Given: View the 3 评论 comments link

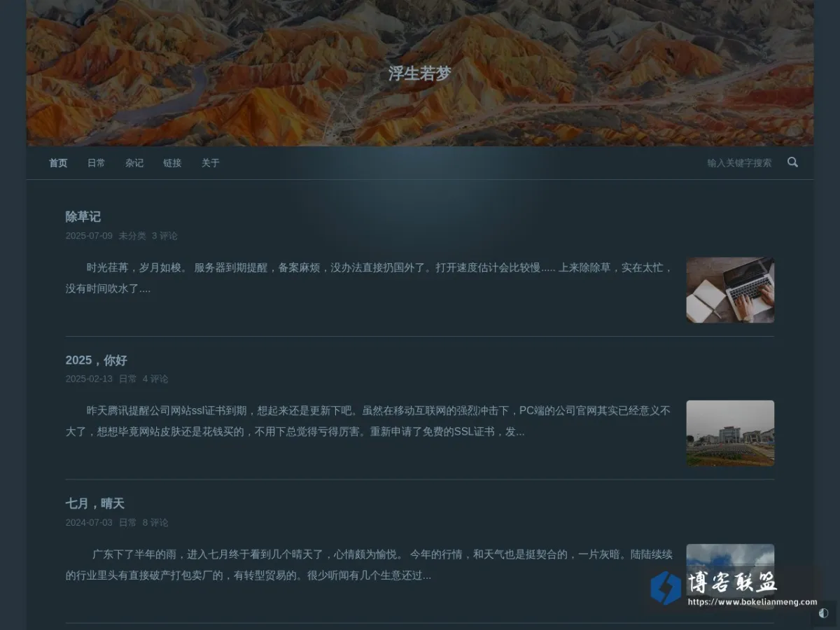Looking at the screenshot, I should (164, 236).
